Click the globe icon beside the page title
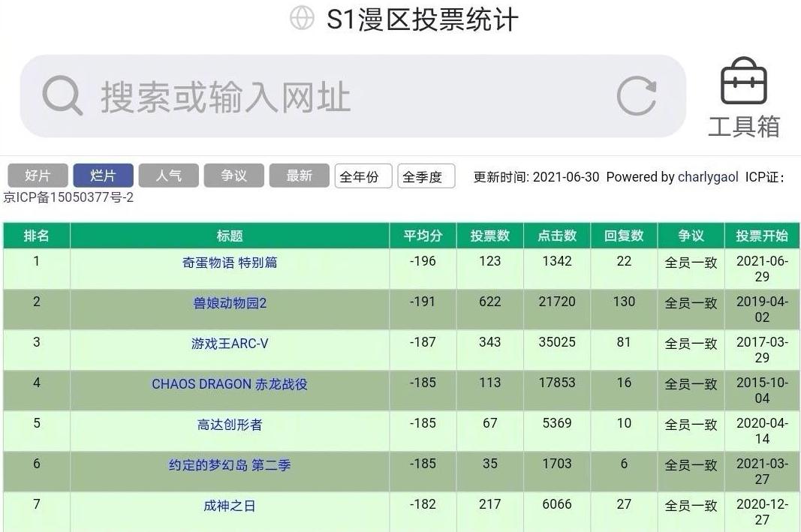The image size is (801, 532). pyautogui.click(x=303, y=17)
